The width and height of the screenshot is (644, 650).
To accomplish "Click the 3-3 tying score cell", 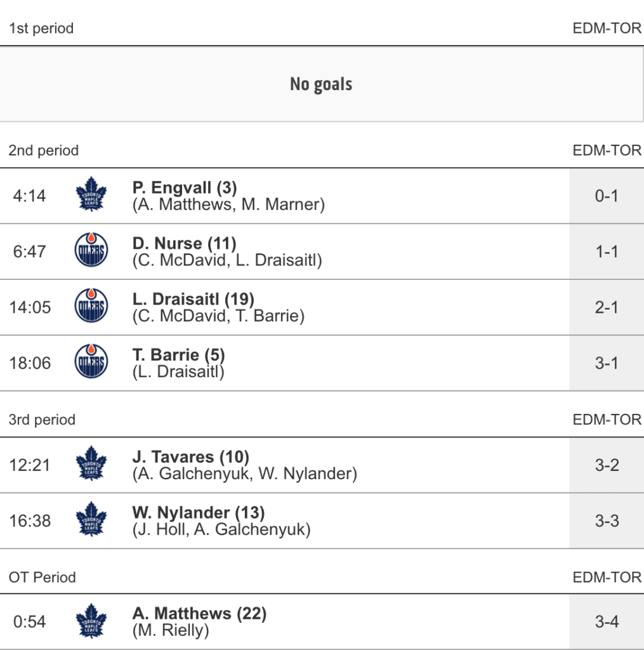I will click(x=606, y=521).
